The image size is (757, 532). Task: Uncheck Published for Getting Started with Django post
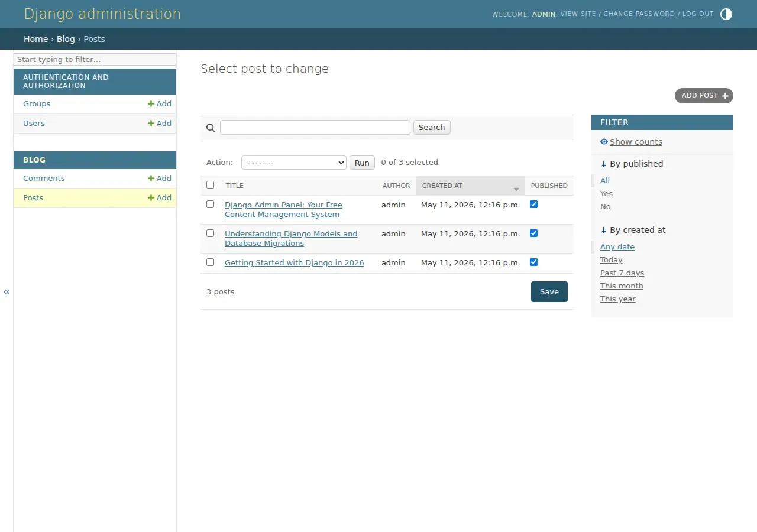click(x=533, y=262)
